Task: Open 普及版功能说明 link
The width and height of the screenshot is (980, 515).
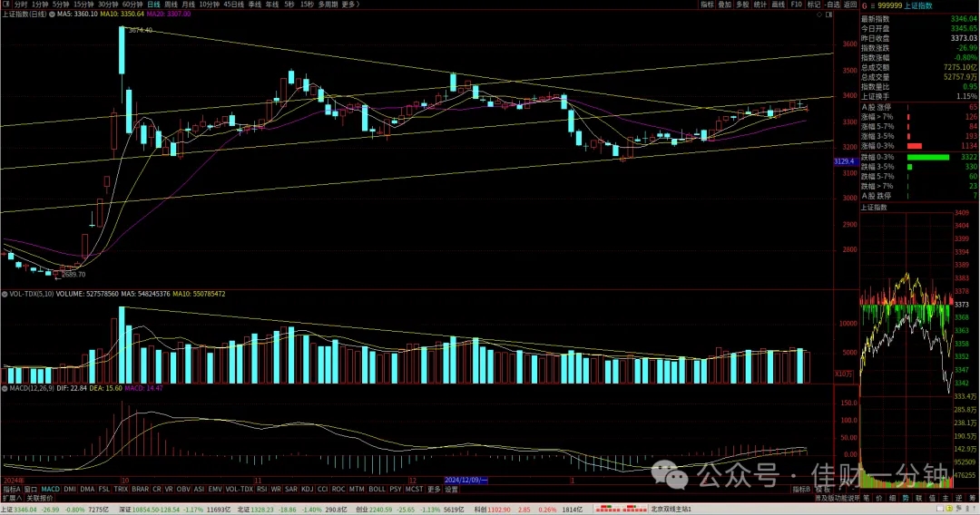Action: click(x=837, y=498)
